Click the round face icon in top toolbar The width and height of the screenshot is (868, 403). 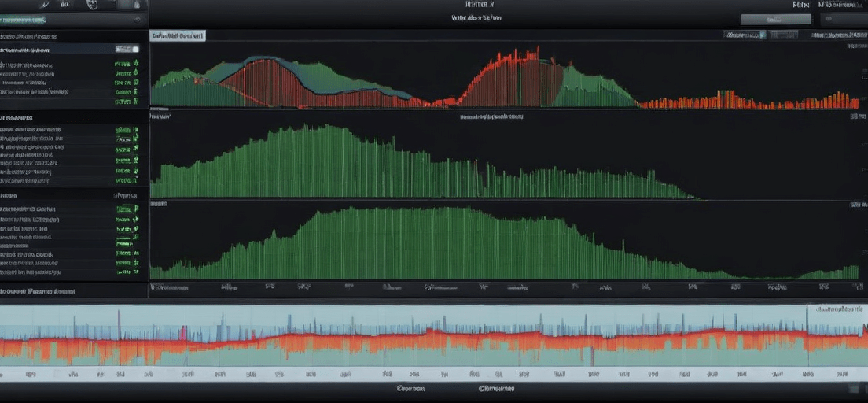[93, 5]
